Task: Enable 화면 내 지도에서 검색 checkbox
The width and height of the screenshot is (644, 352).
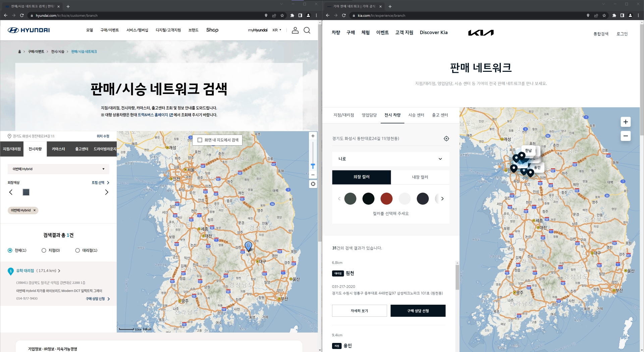Action: (200, 140)
